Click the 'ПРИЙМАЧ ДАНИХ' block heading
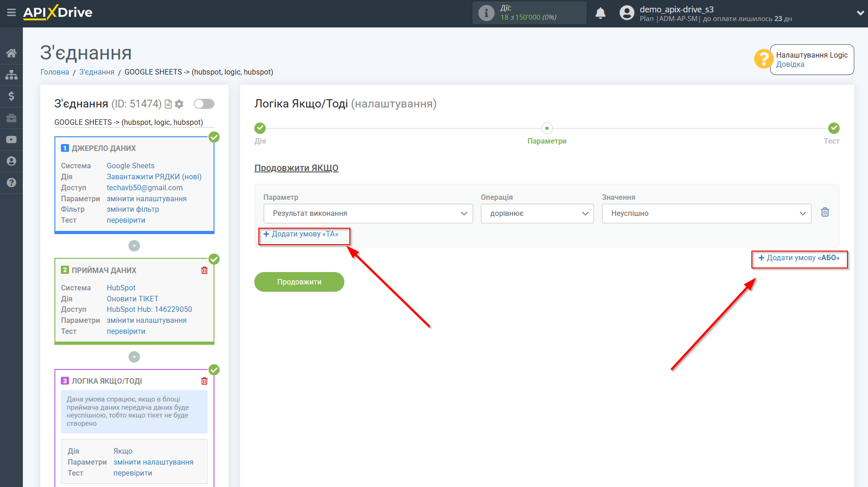This screenshot has height=487, width=868. 104,271
